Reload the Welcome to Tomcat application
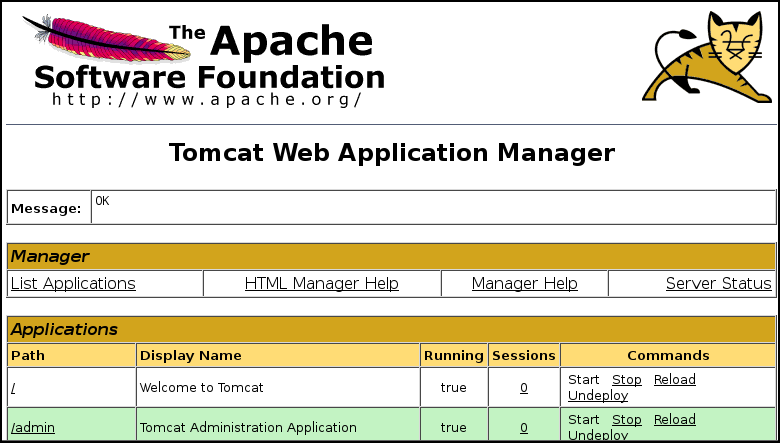 675,379
